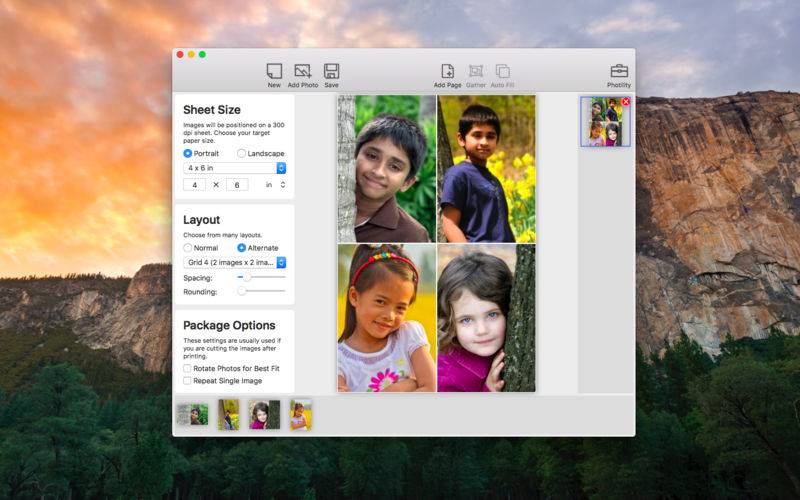Select the first photo thumbnail in bottom tray
This screenshot has width=800, height=500.
click(192, 415)
